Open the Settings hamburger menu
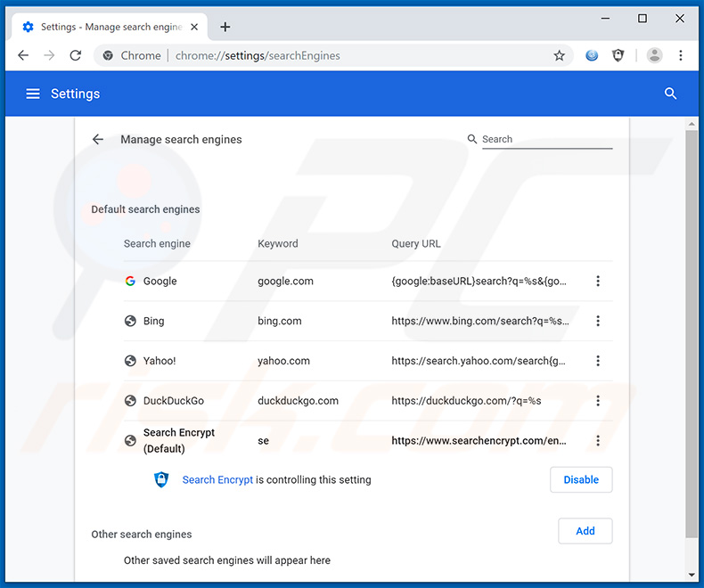 tap(33, 94)
